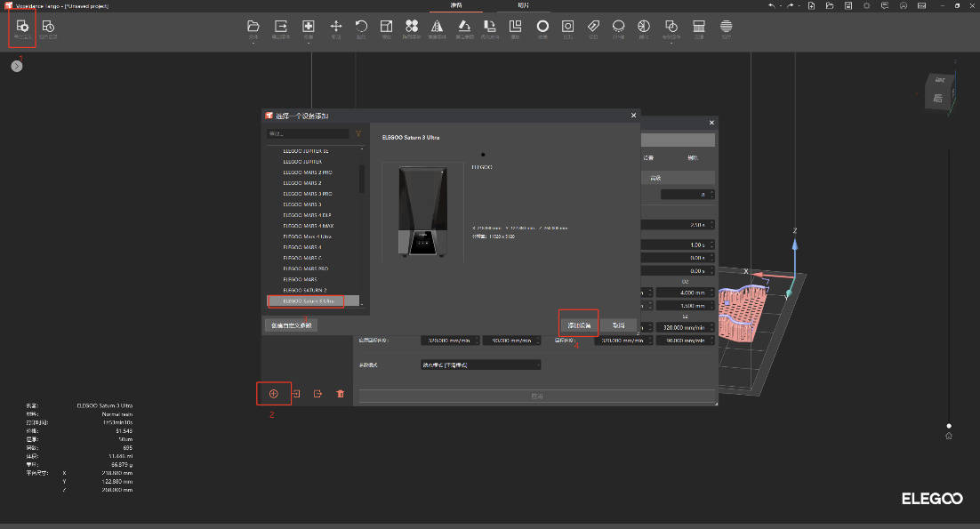This screenshot has height=529, width=980.
Task: Click the Saturn 3 Ultra printer thumbnail
Action: pyautogui.click(x=422, y=212)
